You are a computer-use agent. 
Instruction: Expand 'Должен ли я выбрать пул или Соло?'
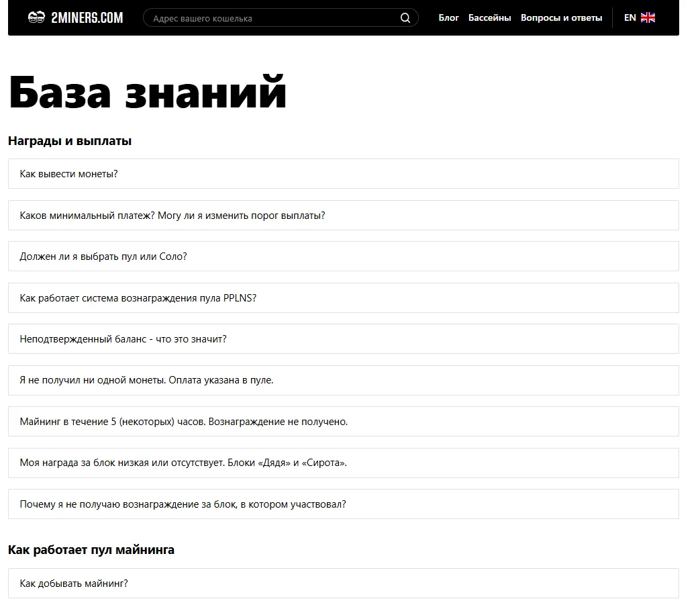point(344,257)
